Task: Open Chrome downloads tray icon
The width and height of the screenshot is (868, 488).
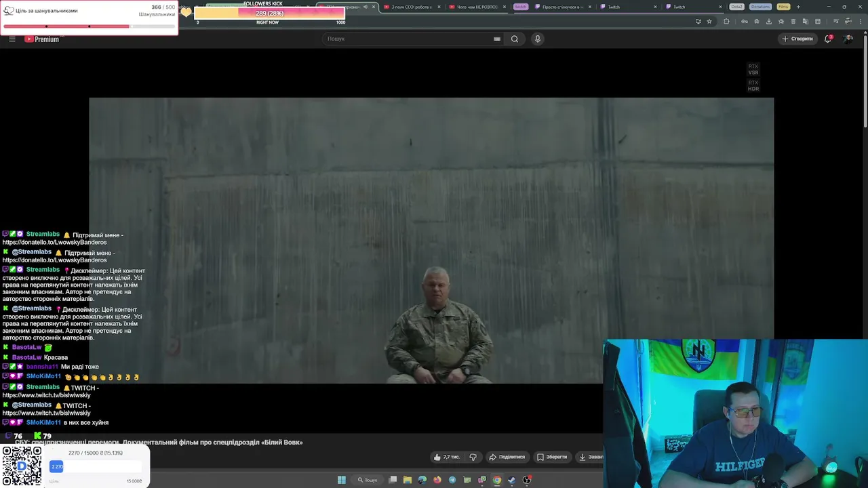Action: [x=769, y=21]
